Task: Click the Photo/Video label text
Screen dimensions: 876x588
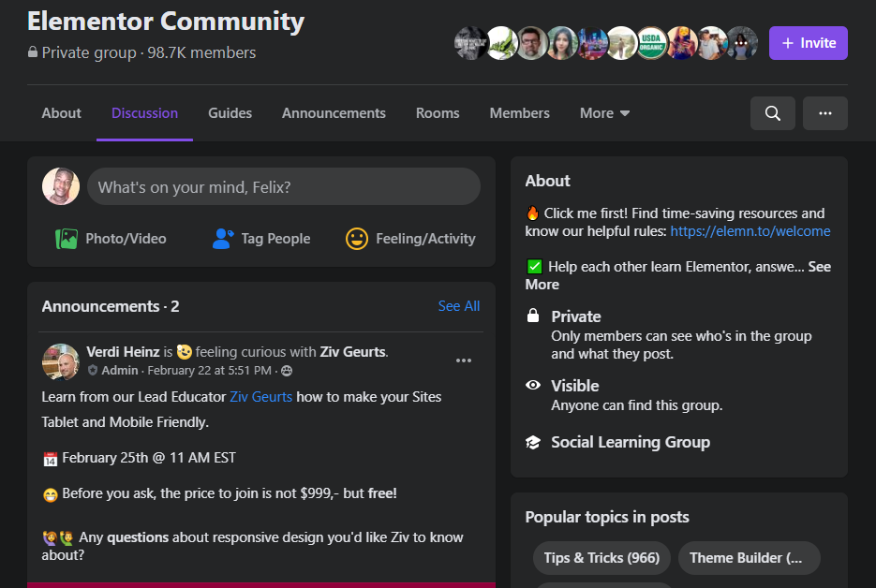Action: [x=126, y=239]
